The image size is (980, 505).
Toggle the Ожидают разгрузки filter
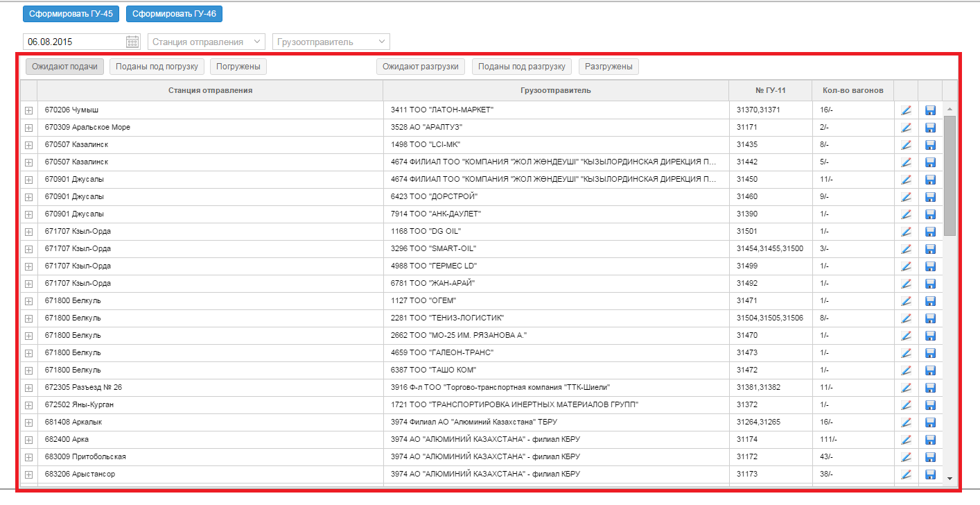pos(421,67)
